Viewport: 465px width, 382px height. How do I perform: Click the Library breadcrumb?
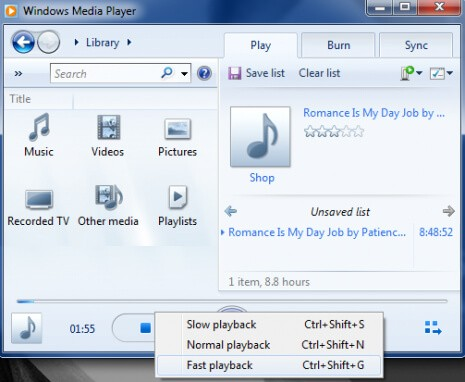click(102, 43)
